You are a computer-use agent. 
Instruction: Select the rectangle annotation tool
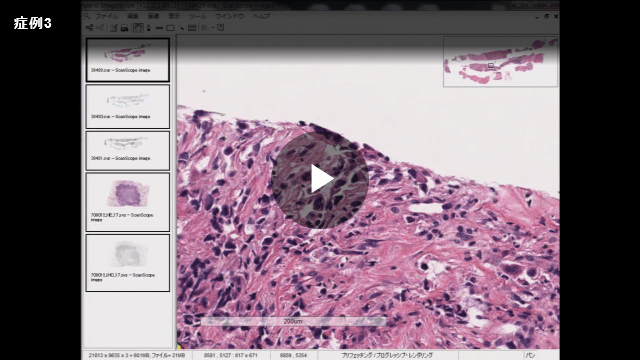tap(170, 28)
